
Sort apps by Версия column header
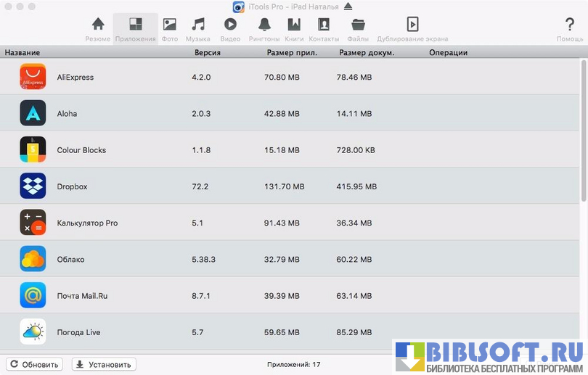click(208, 53)
